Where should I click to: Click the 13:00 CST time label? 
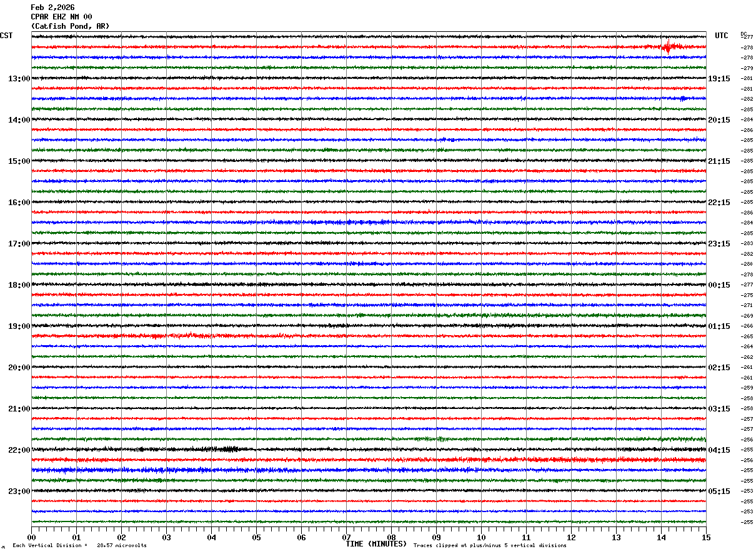point(19,79)
